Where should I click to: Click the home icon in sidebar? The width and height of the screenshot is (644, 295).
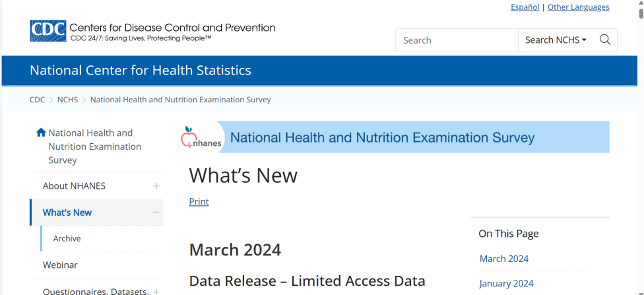click(x=41, y=133)
